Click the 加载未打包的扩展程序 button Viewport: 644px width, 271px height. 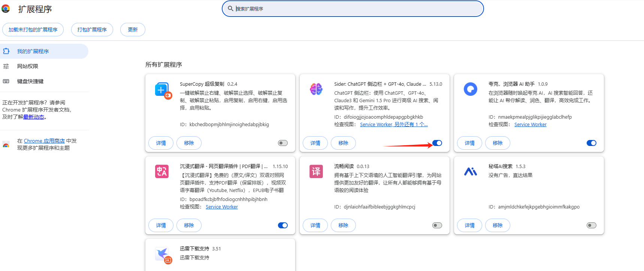(x=33, y=30)
